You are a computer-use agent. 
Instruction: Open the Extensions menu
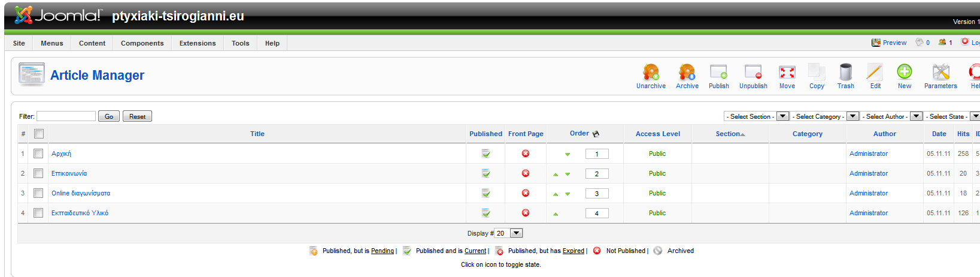coord(198,43)
